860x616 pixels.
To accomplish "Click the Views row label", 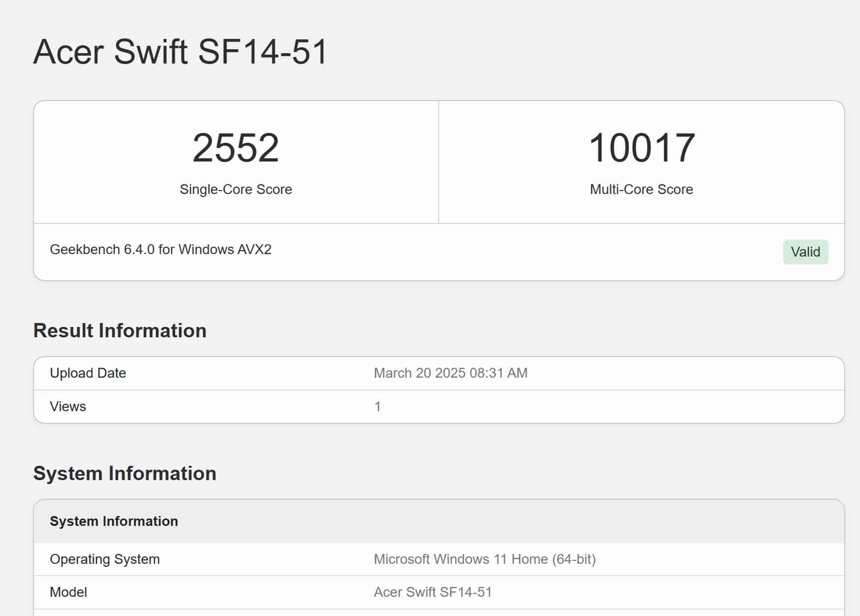I will [68, 407].
